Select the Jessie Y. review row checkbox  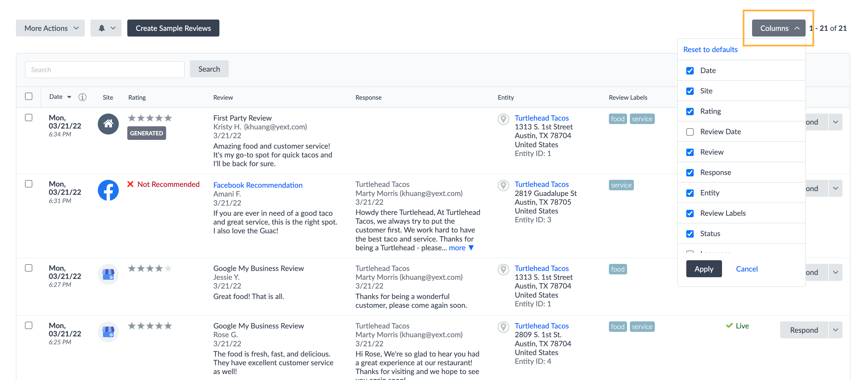point(29,268)
